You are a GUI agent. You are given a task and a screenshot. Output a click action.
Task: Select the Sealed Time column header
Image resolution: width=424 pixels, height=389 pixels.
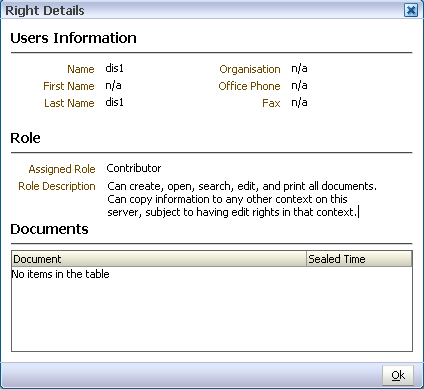[359, 259]
